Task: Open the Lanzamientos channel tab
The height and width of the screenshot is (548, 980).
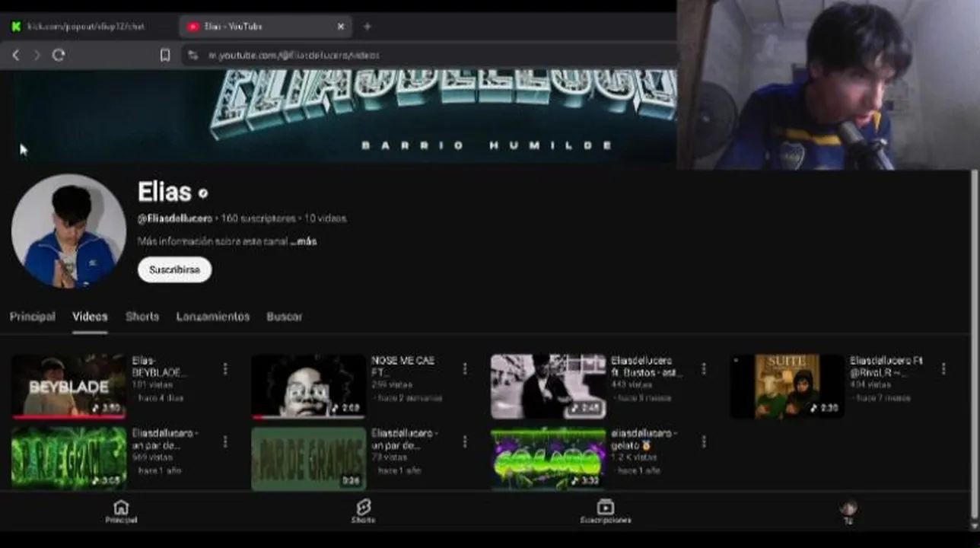Action: pyautogui.click(x=213, y=317)
